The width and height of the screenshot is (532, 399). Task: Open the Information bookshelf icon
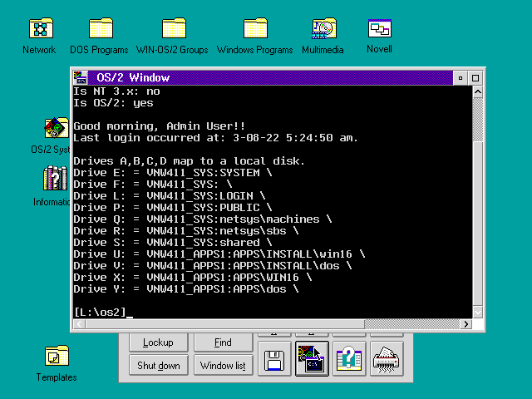[x=56, y=178]
